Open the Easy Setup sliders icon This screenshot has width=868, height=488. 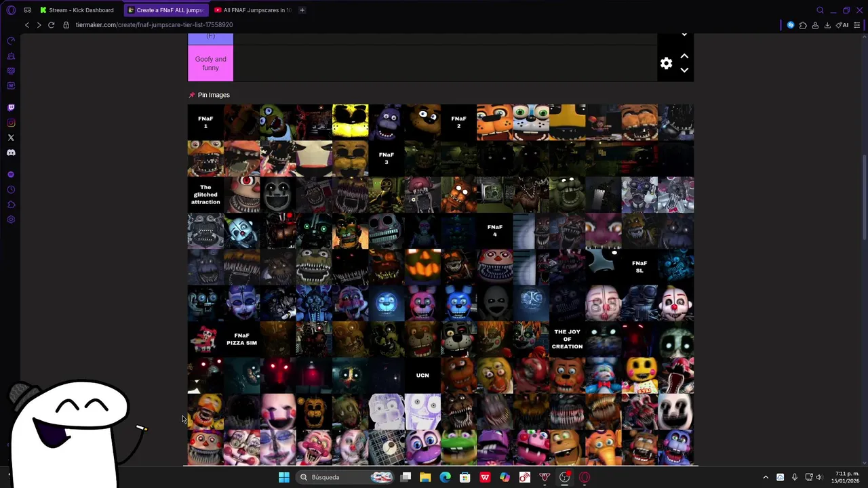857,25
